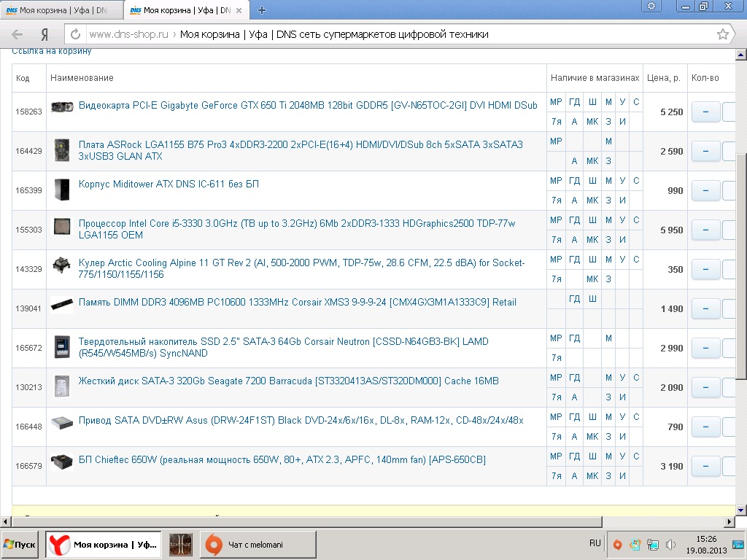Click the Наименование column header
This screenshot has width=747, height=560.
(x=82, y=77)
